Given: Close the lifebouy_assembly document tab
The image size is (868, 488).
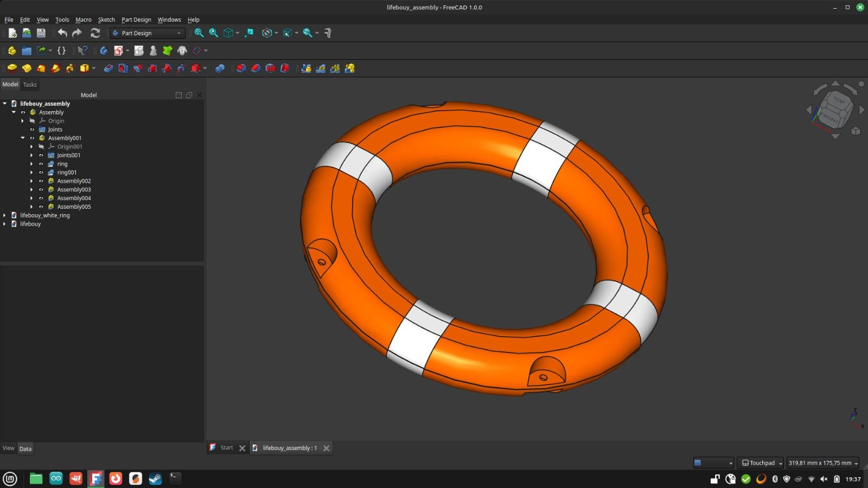Looking at the screenshot, I should pos(326,448).
